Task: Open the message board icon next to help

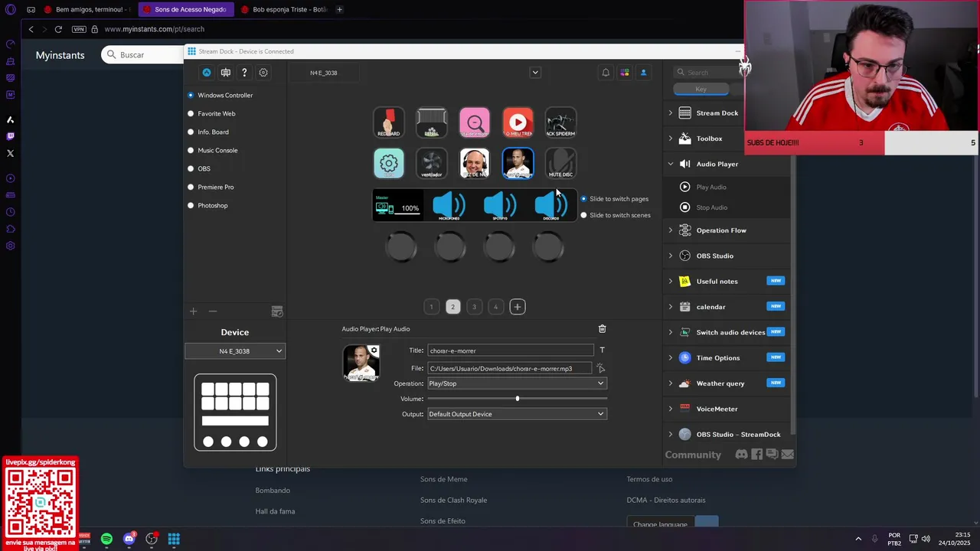Action: click(226, 73)
